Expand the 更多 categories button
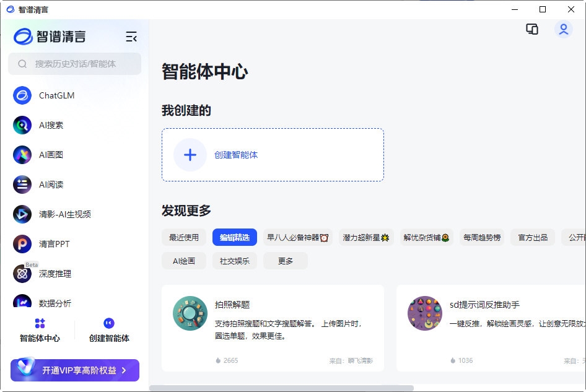 tap(286, 261)
